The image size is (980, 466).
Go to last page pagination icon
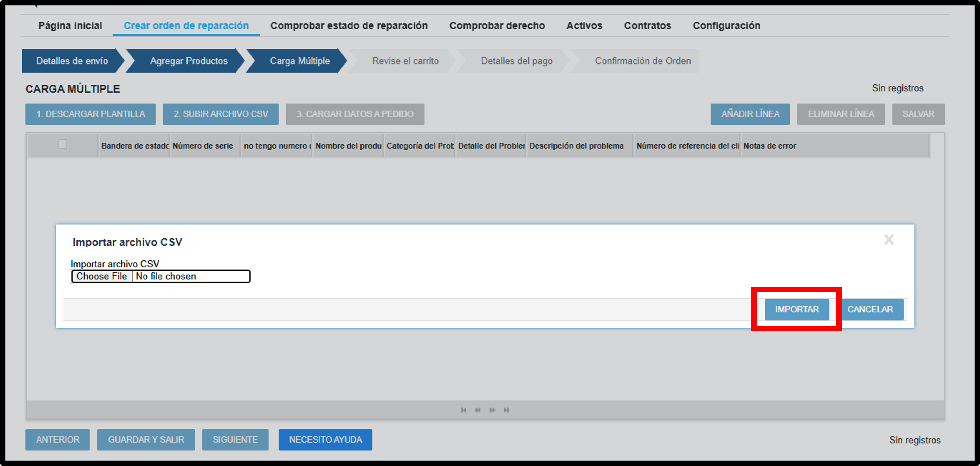[506, 410]
